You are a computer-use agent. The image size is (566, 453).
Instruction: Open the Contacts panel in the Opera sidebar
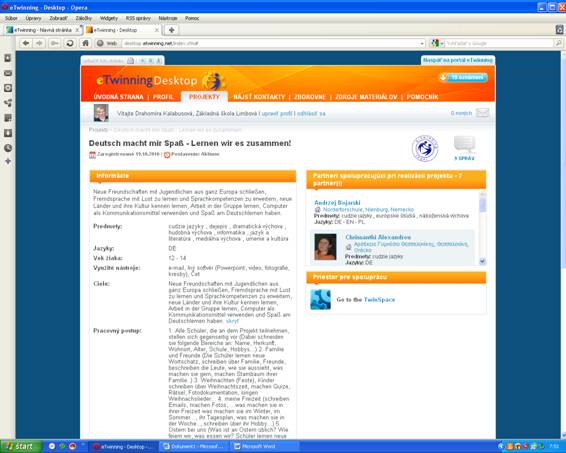pyautogui.click(x=8, y=88)
